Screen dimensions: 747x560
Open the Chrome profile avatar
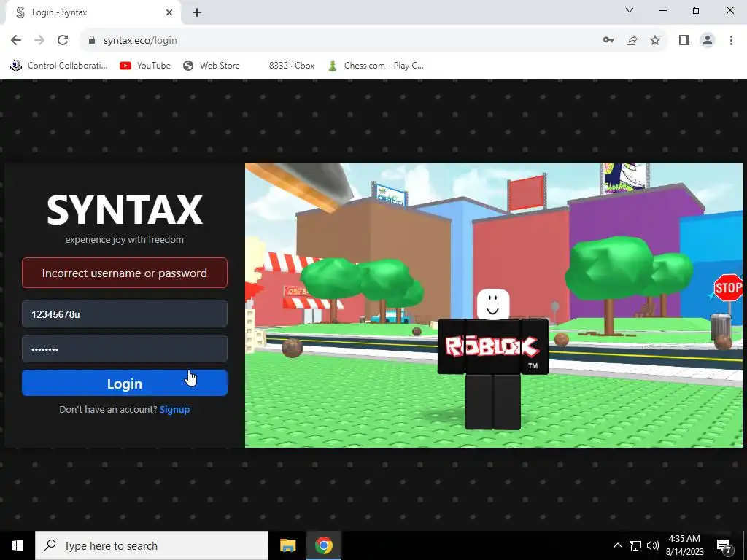pyautogui.click(x=708, y=41)
